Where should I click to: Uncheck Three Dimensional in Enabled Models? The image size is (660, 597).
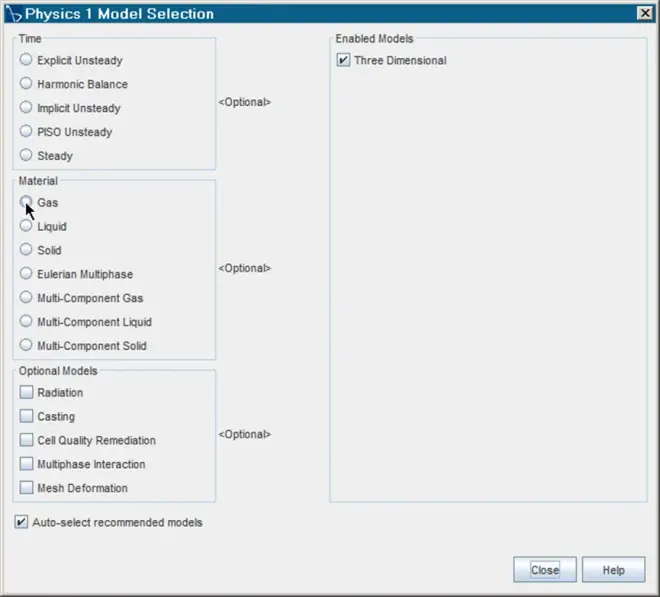(343, 60)
